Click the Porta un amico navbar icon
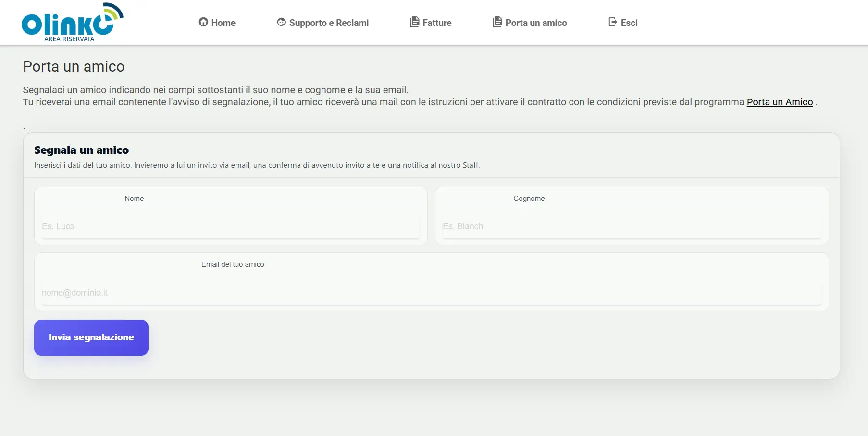Image resolution: width=868 pixels, height=436 pixels. click(497, 22)
